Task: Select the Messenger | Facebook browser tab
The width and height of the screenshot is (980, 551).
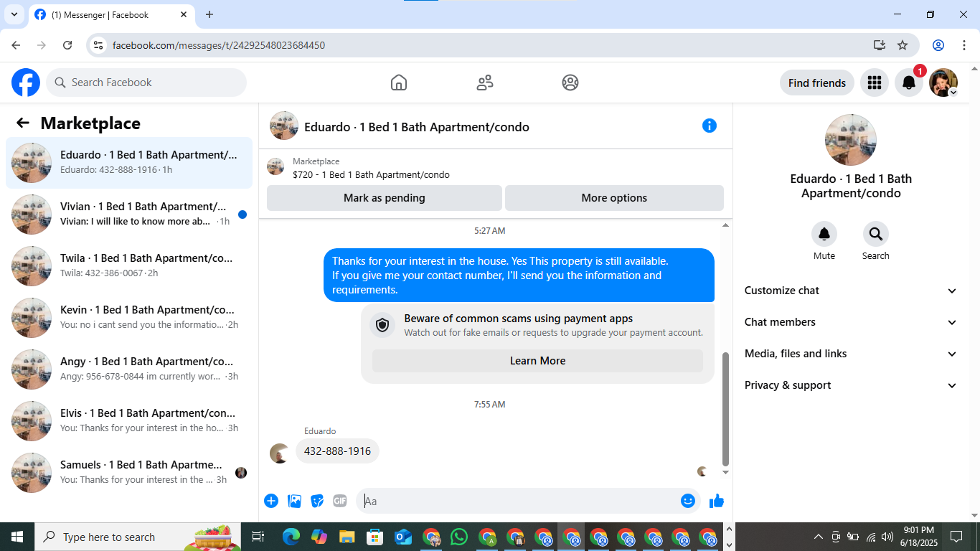Action: tap(110, 14)
